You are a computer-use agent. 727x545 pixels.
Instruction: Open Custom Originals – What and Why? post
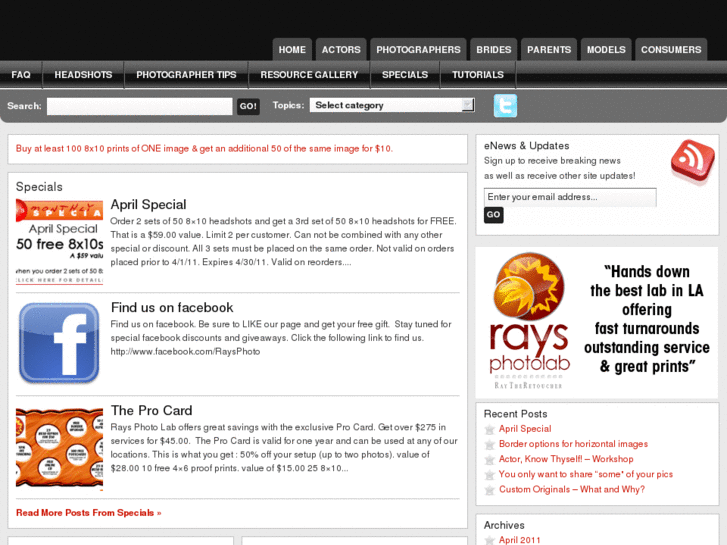(x=572, y=489)
